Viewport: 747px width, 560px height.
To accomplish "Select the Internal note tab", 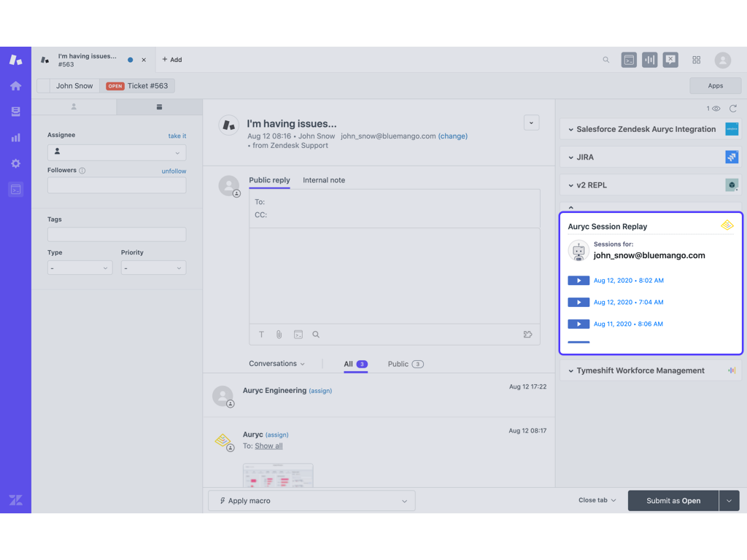I will [324, 180].
